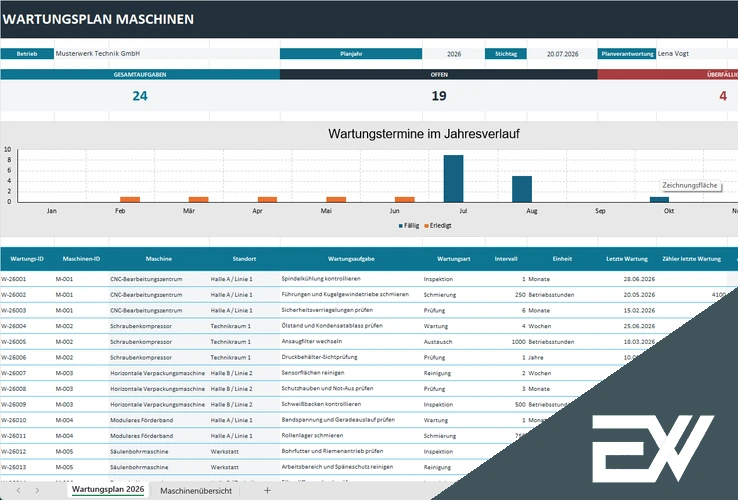The height and width of the screenshot is (500, 738).
Task: Click the Intervall column header
Action: point(506,259)
